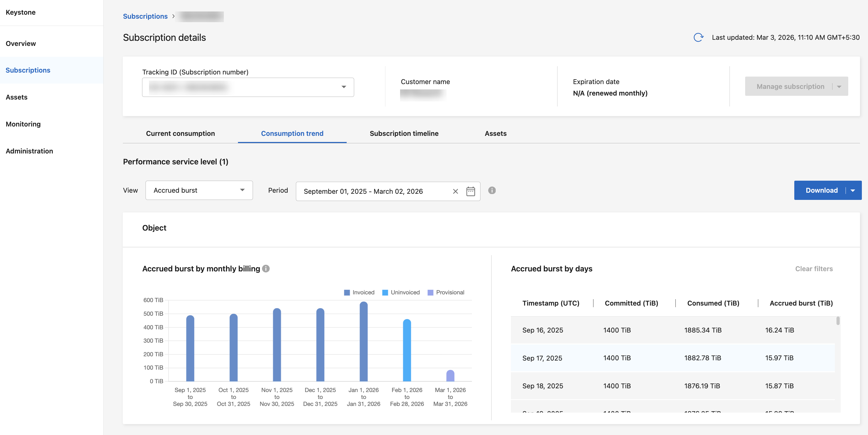Click the Subscriptions breadcrumb link
This screenshot has width=868, height=435.
tap(145, 16)
